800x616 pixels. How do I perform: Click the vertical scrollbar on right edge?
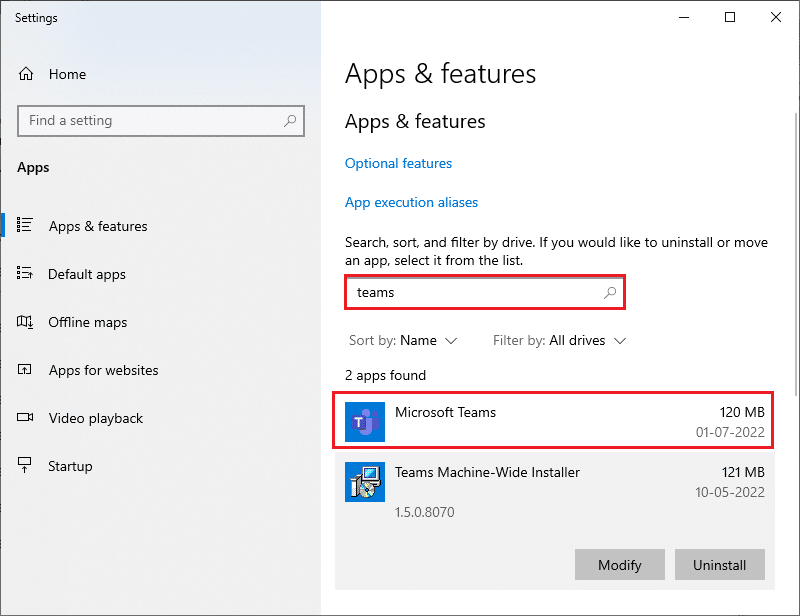point(796,254)
